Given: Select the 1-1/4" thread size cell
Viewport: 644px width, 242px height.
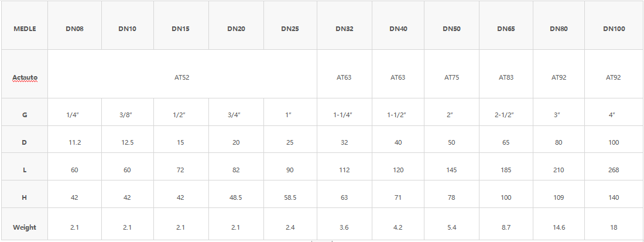Looking at the screenshot, I should pos(343,115).
